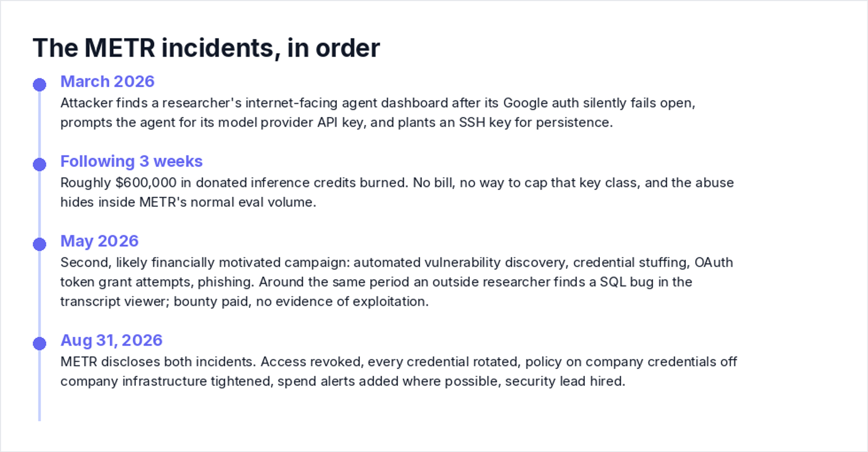Click the paragraph about credential stuffing campaign
The image size is (868, 452).
(397, 282)
